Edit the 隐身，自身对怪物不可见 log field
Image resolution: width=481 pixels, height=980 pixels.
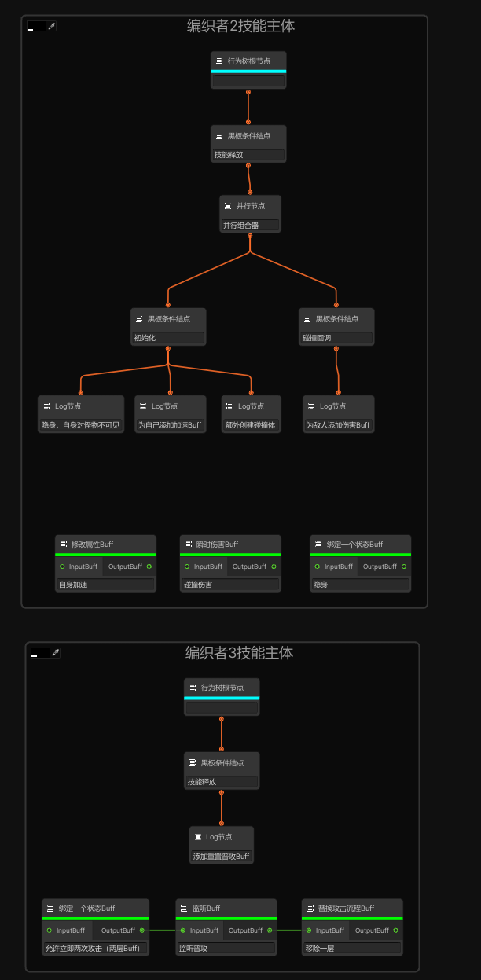click(81, 425)
